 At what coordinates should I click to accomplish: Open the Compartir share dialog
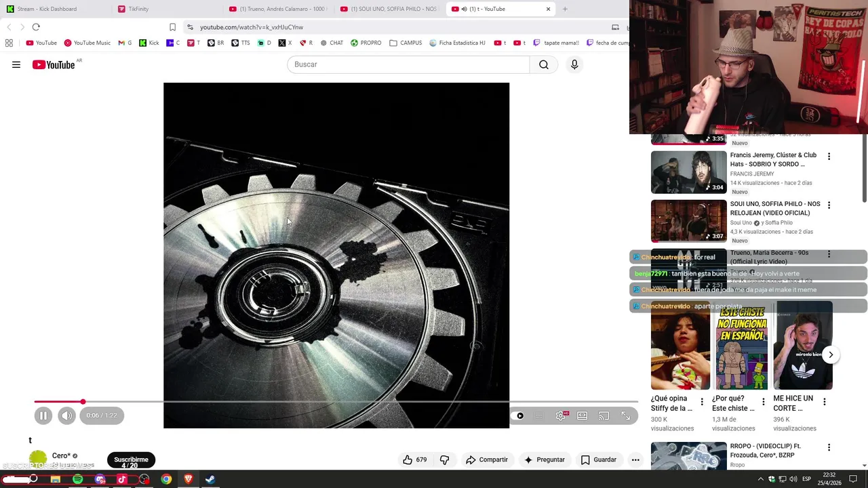pyautogui.click(x=486, y=460)
